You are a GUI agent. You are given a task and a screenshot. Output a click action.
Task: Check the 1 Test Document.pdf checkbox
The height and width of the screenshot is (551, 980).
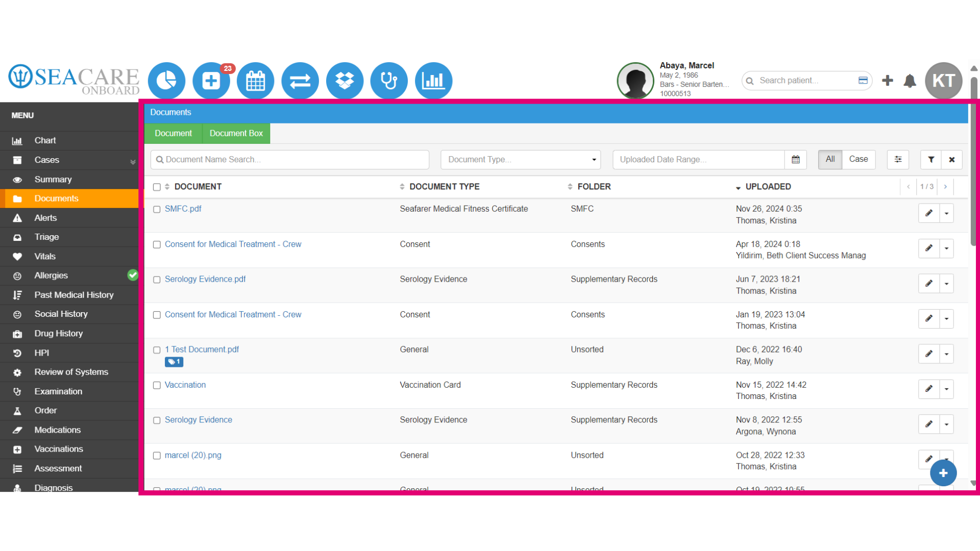(157, 350)
